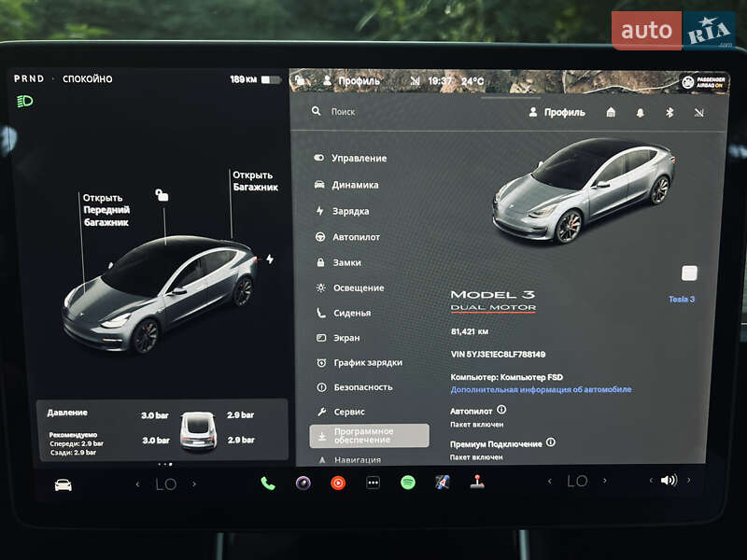Image resolution: width=747 pixels, height=560 pixels.
Task: Tap the car controls icon bottom left
Action: tap(63, 484)
